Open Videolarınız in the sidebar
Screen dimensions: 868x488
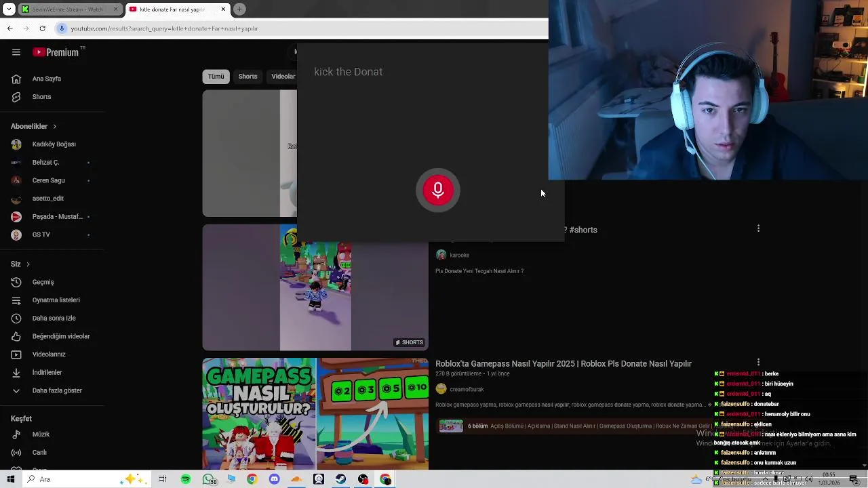tap(52, 354)
